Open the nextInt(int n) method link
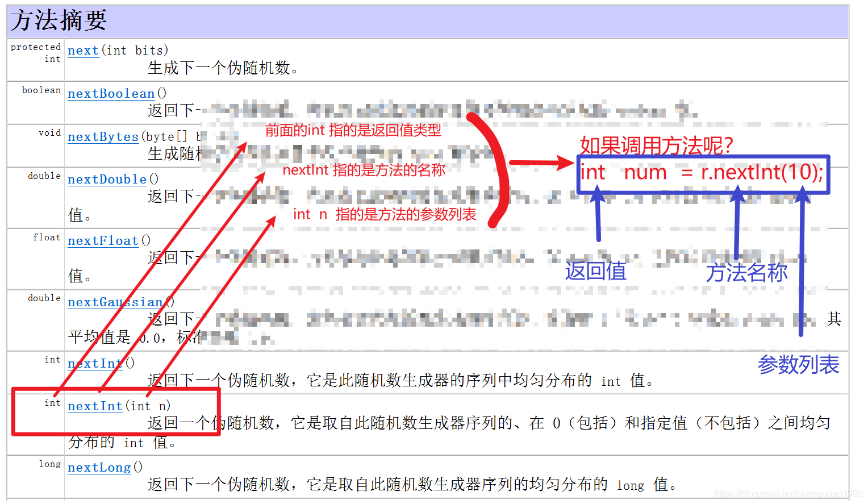Screen dimensions: 868x504 tap(95, 406)
